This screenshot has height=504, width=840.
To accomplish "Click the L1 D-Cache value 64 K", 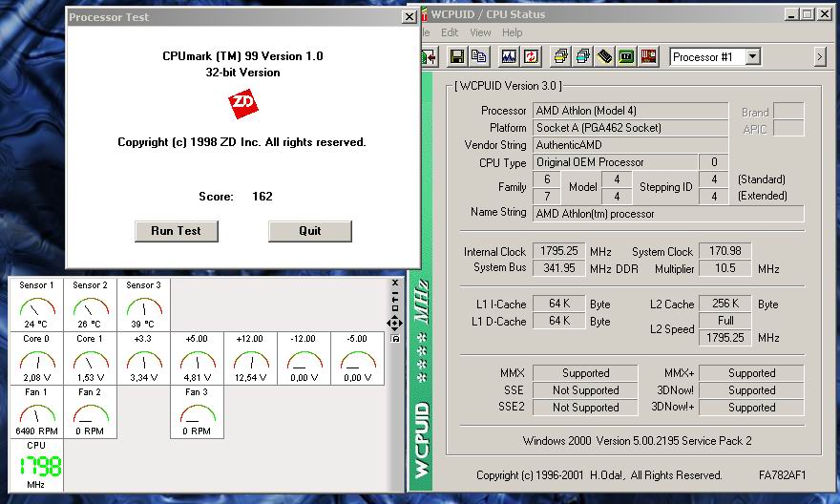I will (x=558, y=321).
